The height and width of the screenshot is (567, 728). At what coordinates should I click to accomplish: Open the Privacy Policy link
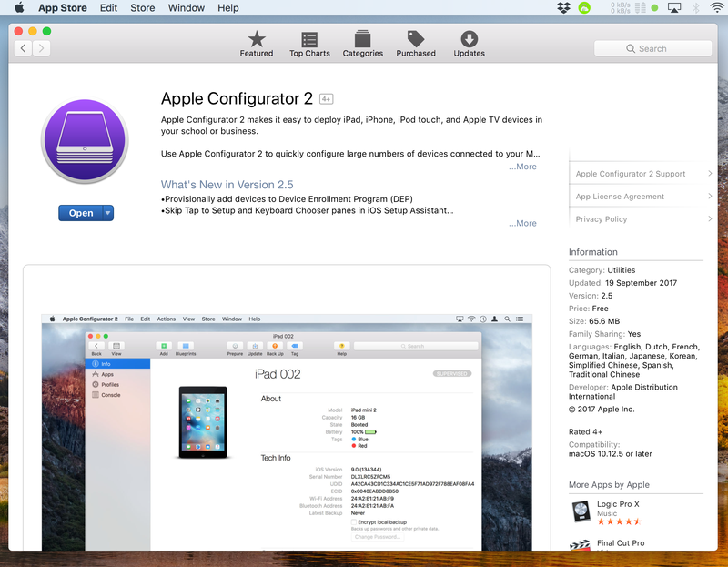(x=602, y=219)
